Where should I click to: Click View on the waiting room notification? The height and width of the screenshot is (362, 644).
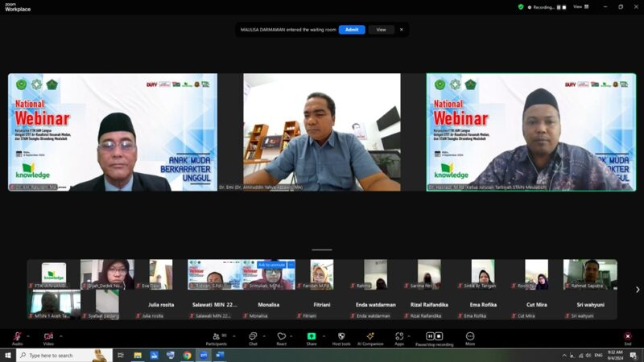pyautogui.click(x=381, y=30)
